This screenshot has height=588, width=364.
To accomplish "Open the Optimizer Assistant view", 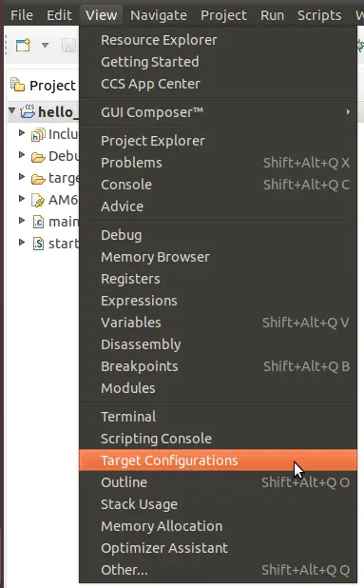I will 218,548.
